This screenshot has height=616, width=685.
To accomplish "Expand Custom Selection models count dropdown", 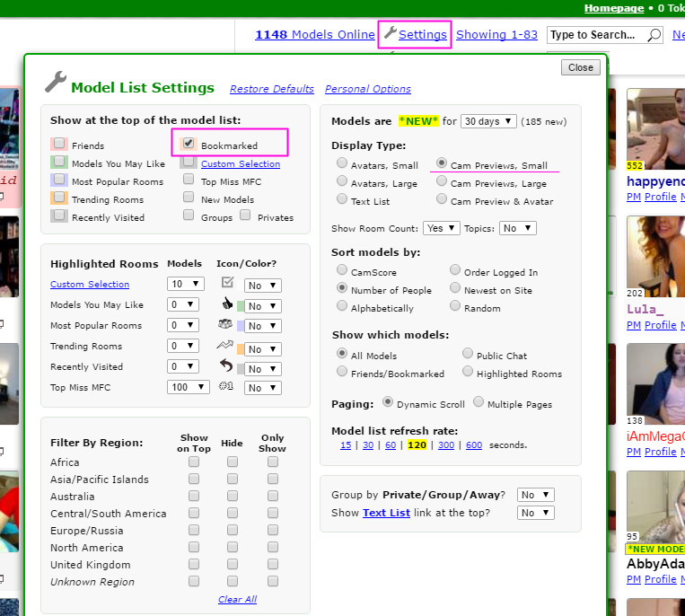I will tap(183, 285).
